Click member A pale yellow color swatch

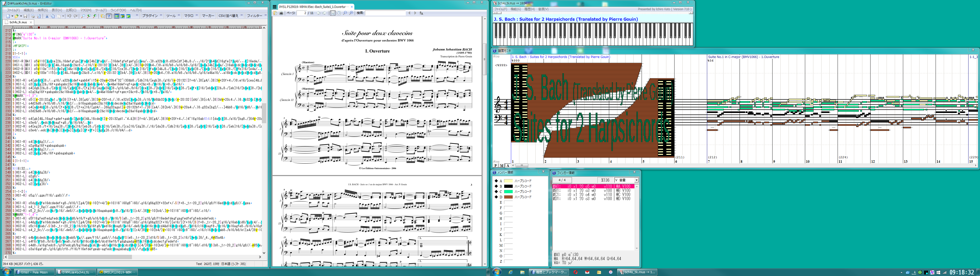point(508,181)
